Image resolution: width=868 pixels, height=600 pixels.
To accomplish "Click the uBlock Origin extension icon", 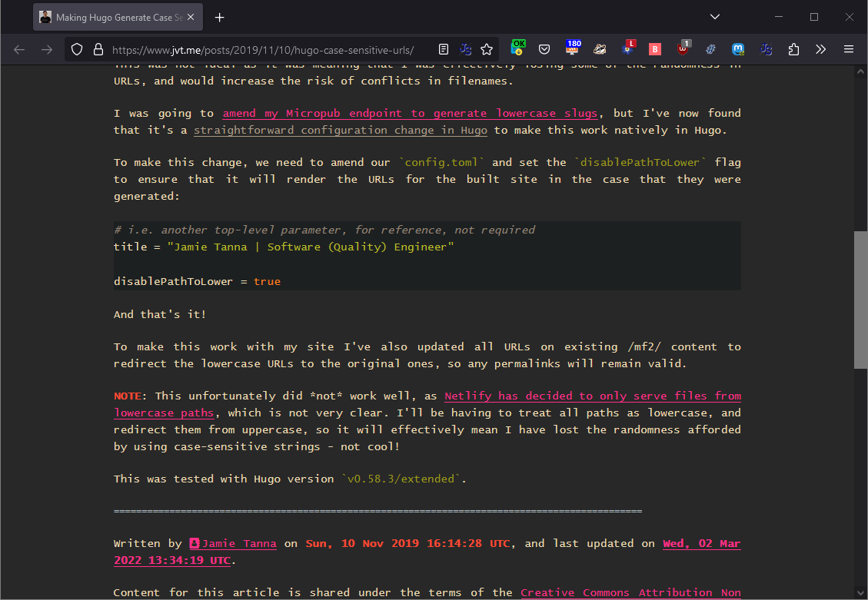I will (683, 50).
